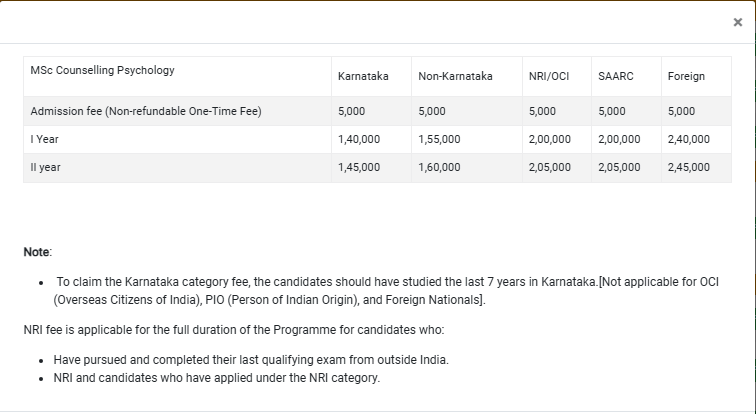Click the bullet about last qualifying exam
This screenshot has height=414, width=756.
pyautogui.click(x=251, y=359)
